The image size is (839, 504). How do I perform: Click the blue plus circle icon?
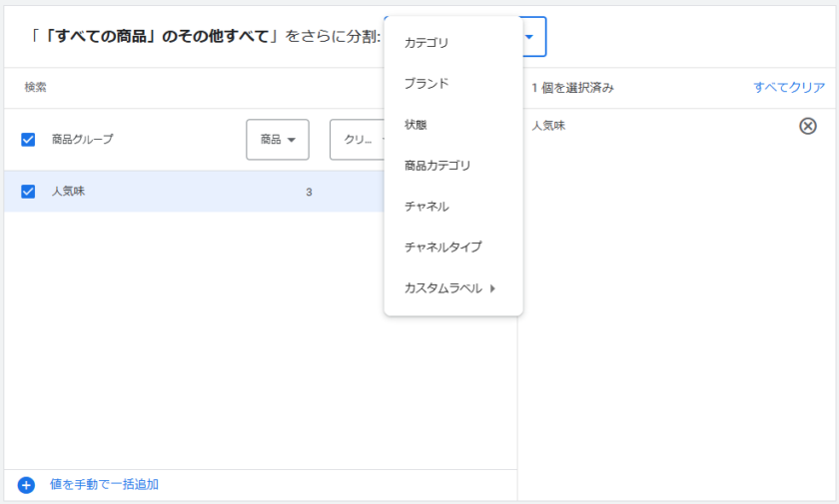click(26, 485)
